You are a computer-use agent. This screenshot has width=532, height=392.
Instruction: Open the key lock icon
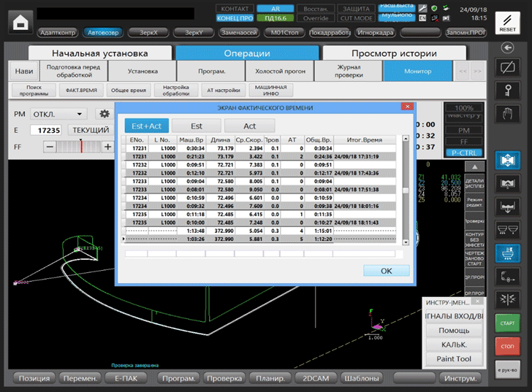507,91
